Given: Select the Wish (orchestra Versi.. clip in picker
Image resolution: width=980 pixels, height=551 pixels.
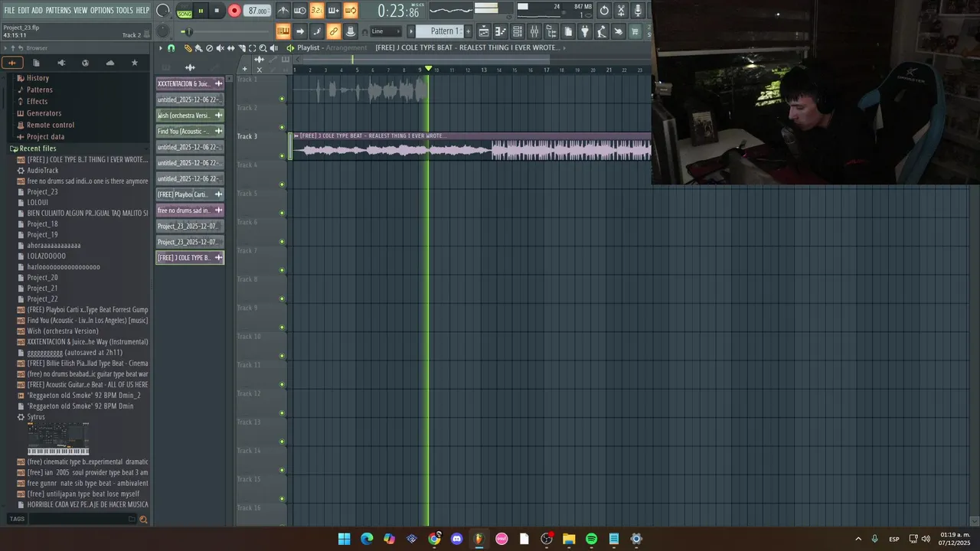Looking at the screenshot, I should (190, 116).
